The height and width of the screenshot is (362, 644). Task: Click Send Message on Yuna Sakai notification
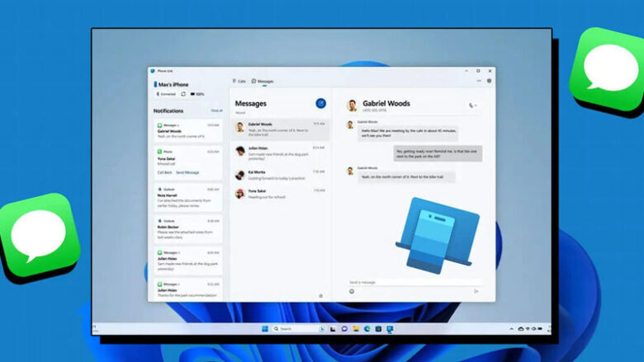pyautogui.click(x=187, y=172)
